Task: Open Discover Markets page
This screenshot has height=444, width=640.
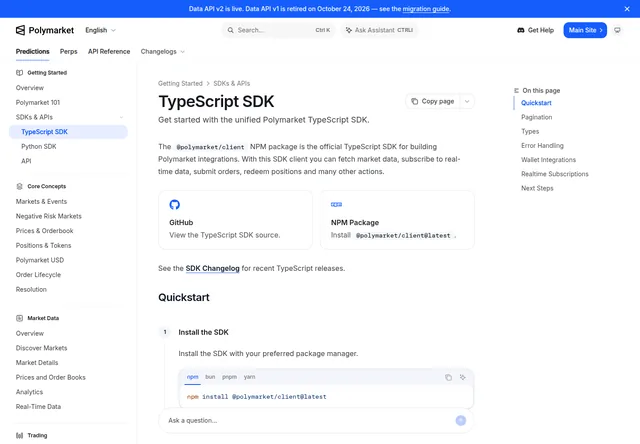Action: [x=41, y=348]
